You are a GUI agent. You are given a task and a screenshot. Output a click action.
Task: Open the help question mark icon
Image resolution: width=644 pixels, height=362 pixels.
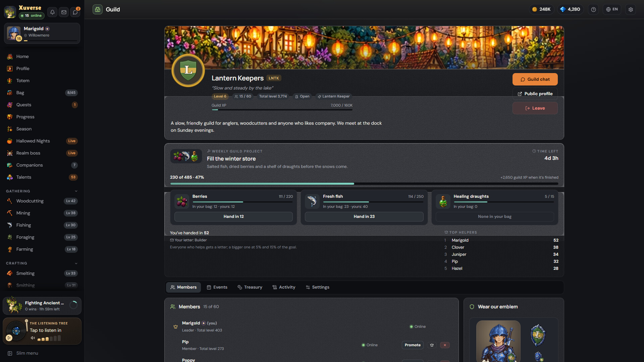[x=593, y=9]
